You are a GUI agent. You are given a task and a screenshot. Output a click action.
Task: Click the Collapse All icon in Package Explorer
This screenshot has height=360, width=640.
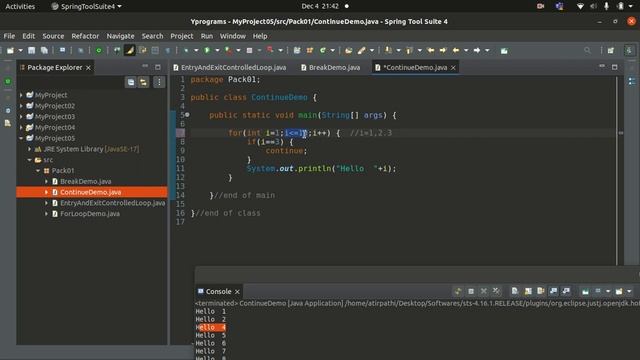(131, 82)
